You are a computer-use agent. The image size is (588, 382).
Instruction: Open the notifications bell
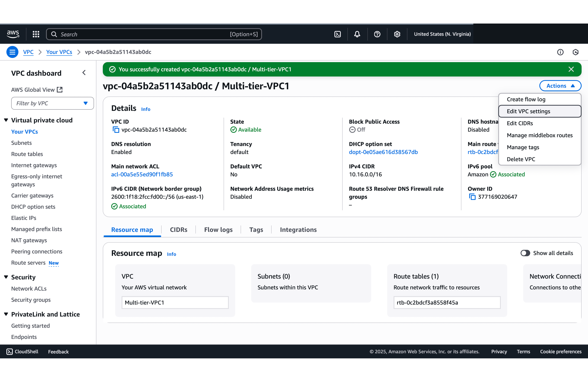pyautogui.click(x=357, y=34)
